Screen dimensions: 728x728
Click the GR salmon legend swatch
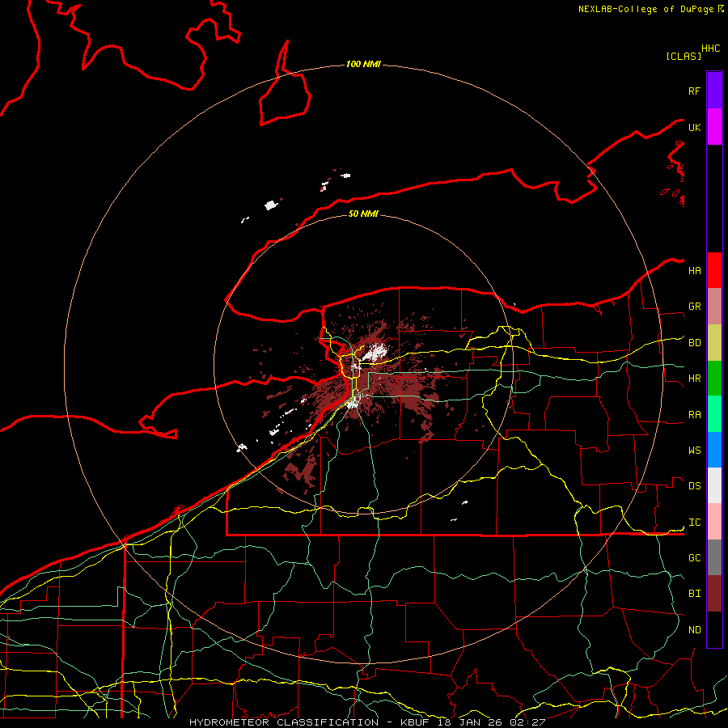point(714,307)
